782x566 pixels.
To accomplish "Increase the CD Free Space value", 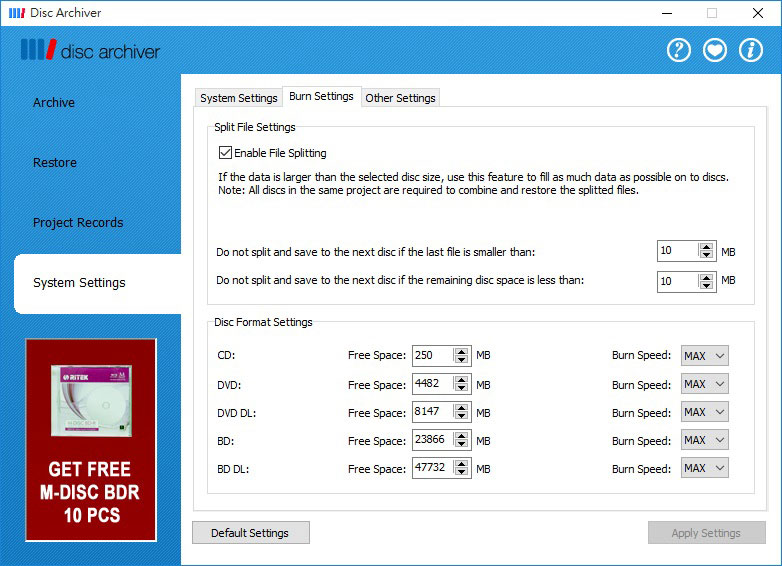I will point(461,351).
